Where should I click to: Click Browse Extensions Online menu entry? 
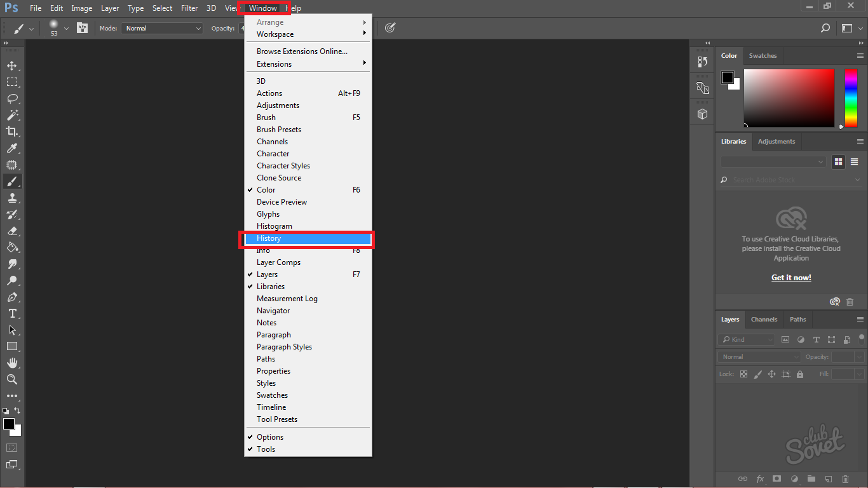pos(302,51)
